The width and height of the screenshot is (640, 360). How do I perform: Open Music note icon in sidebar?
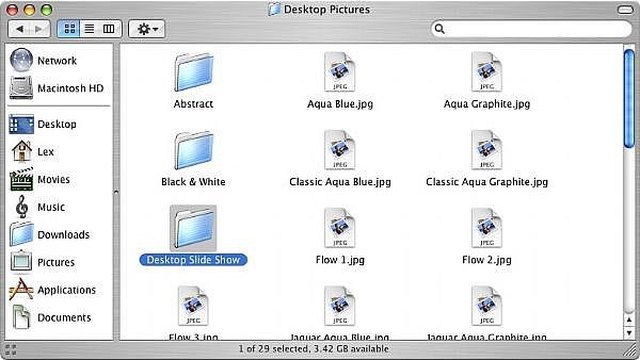tap(21, 207)
